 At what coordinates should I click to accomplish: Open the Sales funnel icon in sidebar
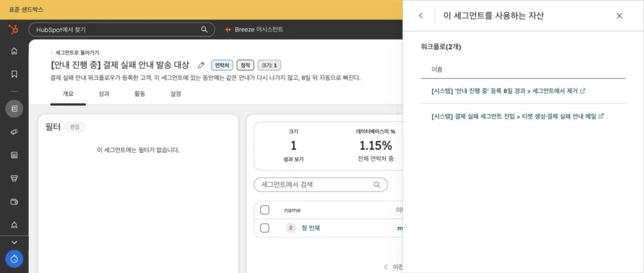click(x=14, y=179)
